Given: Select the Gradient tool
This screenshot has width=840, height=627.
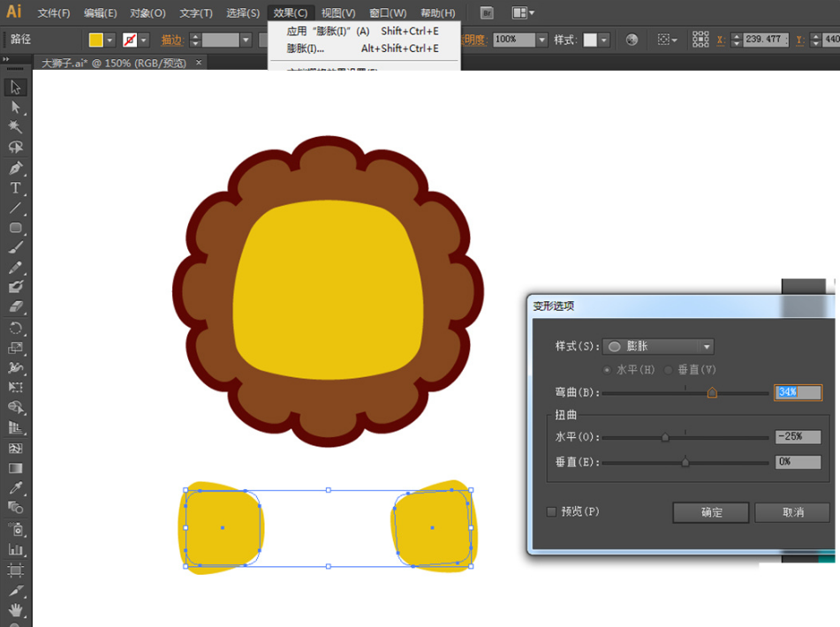Looking at the screenshot, I should click(x=15, y=467).
